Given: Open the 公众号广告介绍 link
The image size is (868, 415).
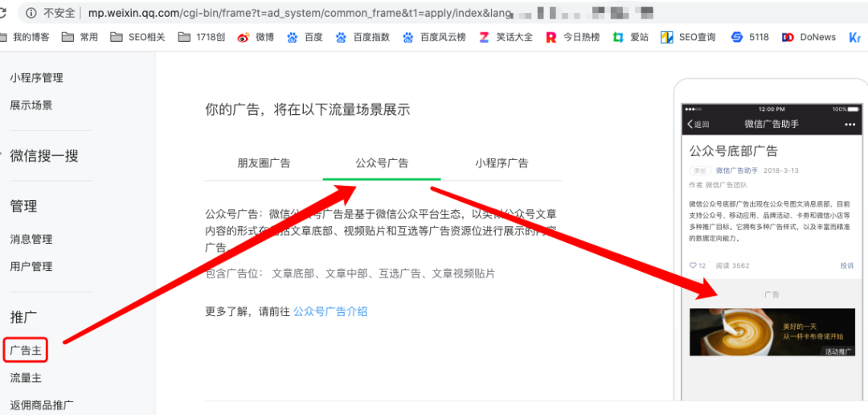Looking at the screenshot, I should 330,311.
